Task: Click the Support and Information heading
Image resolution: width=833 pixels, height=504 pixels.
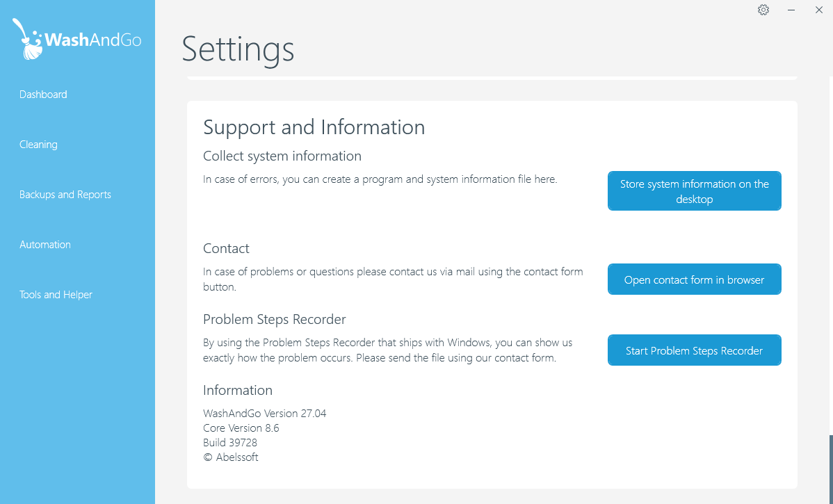Action: click(x=314, y=127)
